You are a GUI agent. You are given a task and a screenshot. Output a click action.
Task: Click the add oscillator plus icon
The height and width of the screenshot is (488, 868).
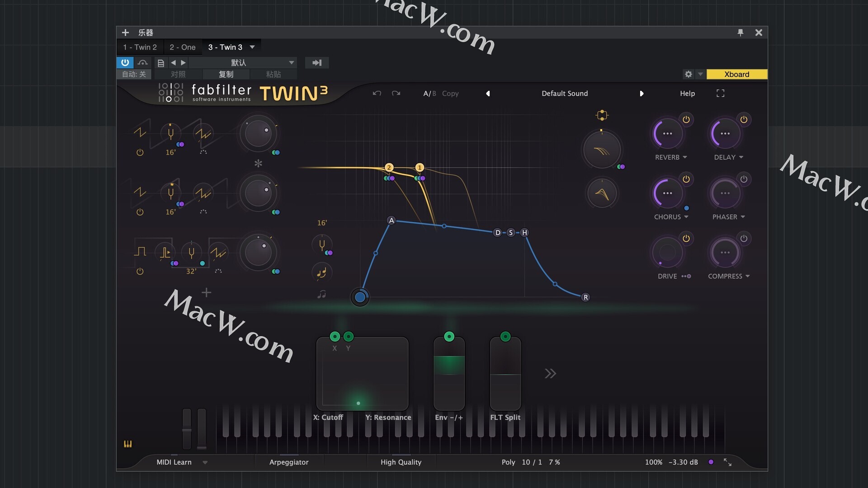click(x=206, y=293)
